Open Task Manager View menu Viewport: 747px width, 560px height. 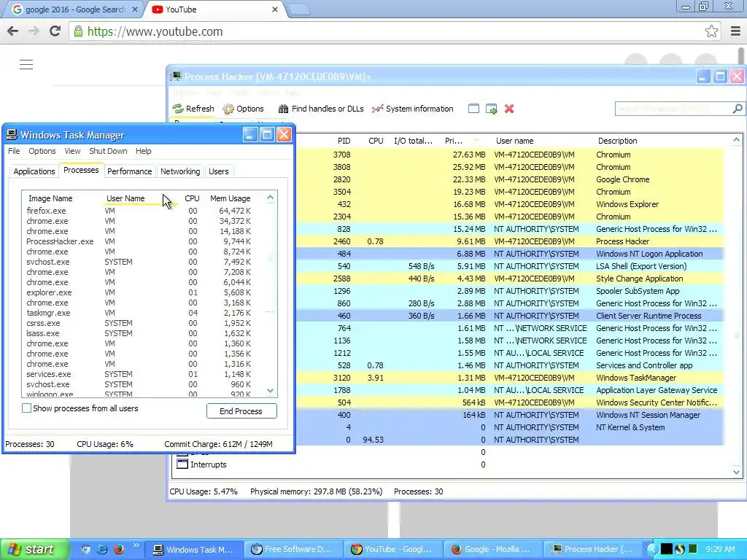tap(72, 151)
